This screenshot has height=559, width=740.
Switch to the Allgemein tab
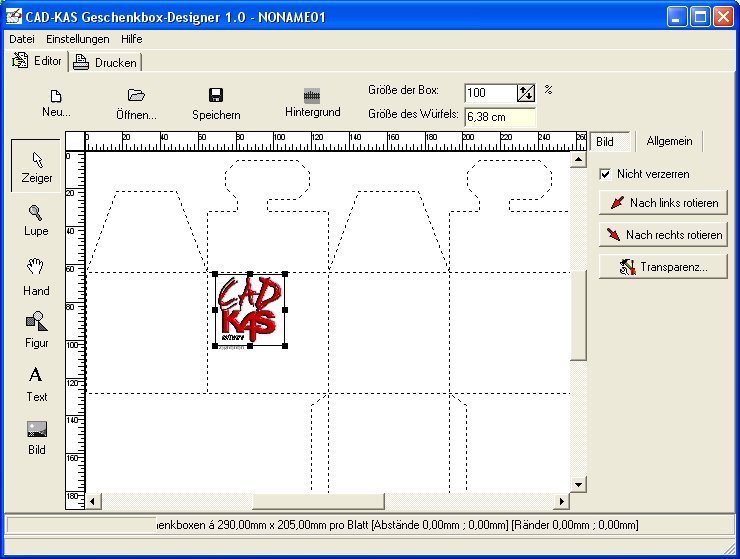(669, 141)
